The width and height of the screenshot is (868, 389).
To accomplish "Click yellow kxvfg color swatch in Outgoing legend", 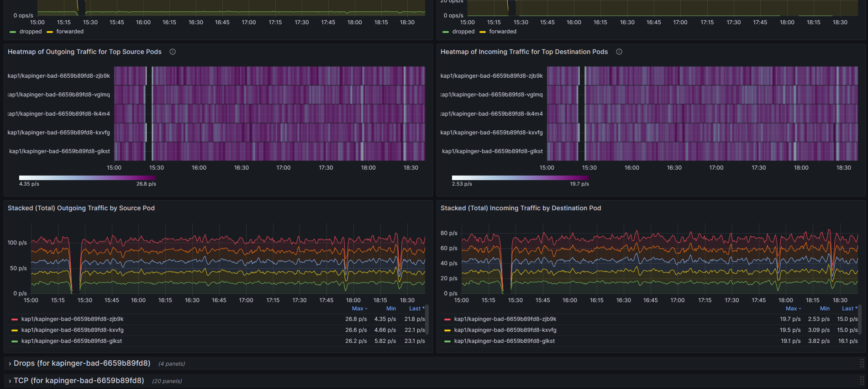I will [15, 330].
